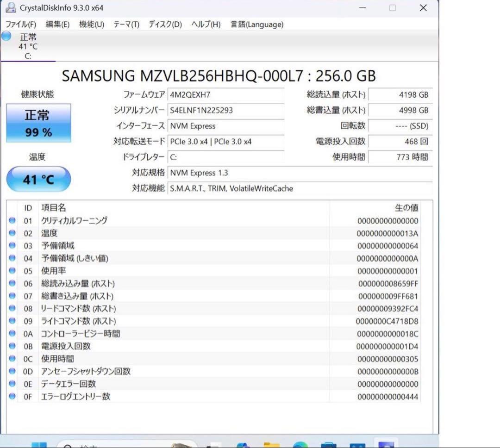
Task: Open the テーマ(T) menu
Action: pos(126,25)
